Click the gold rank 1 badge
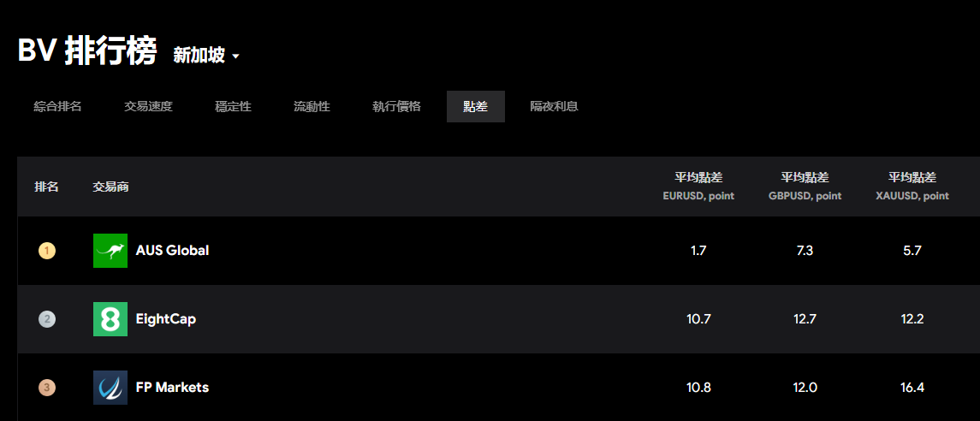 click(x=47, y=251)
